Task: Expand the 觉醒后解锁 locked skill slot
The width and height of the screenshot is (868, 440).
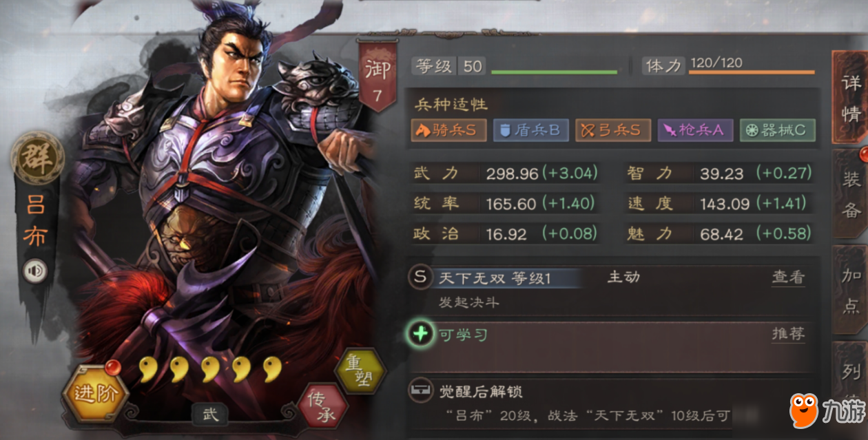Action: pyautogui.click(x=612, y=403)
